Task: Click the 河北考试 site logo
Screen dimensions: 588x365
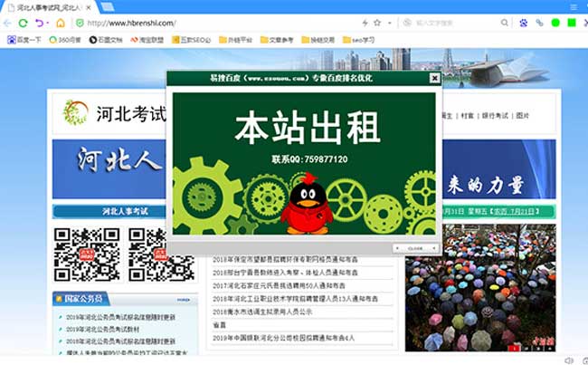Action: pyautogui.click(x=114, y=113)
